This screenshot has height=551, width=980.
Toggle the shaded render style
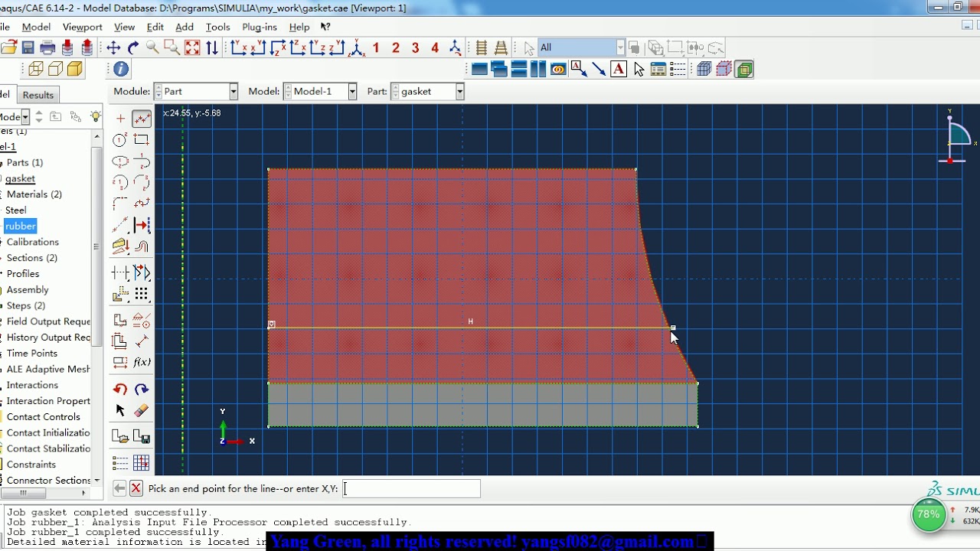click(x=74, y=70)
